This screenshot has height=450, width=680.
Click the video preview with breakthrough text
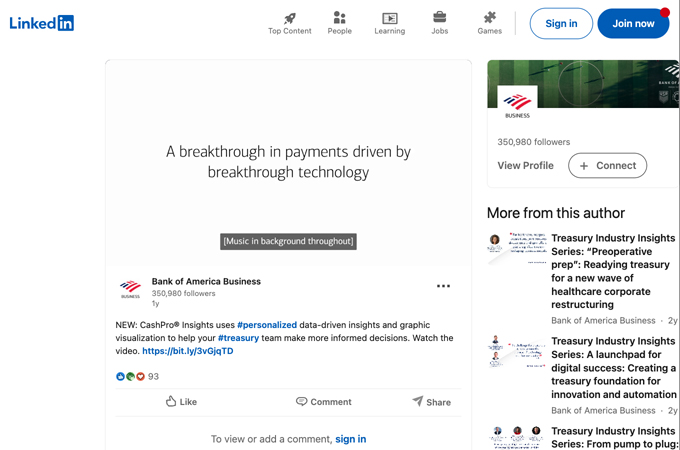[x=288, y=162]
